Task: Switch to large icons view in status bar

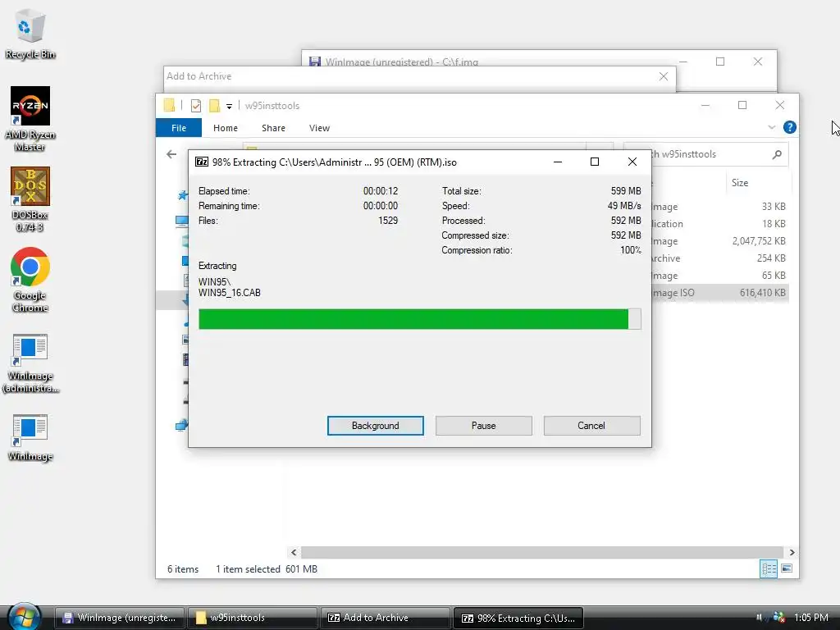Action: (787, 569)
